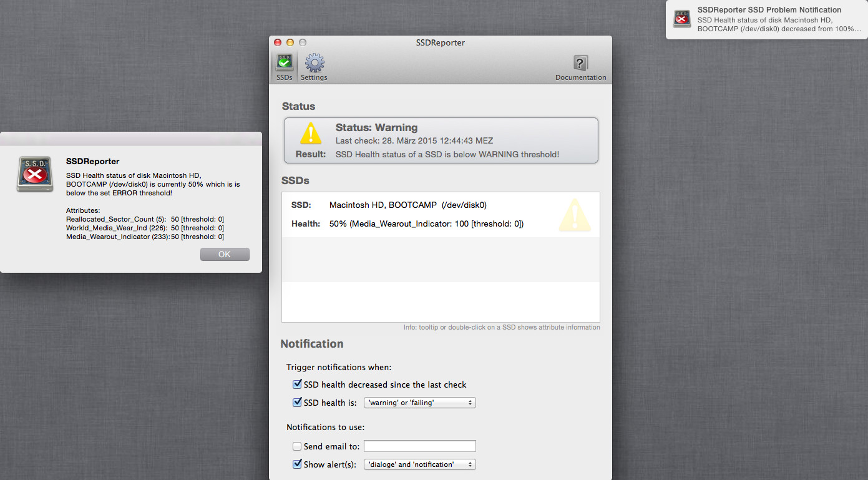Click the yellow warning triangle in Status box
Viewport: 868px width, 480px height.
pyautogui.click(x=310, y=134)
